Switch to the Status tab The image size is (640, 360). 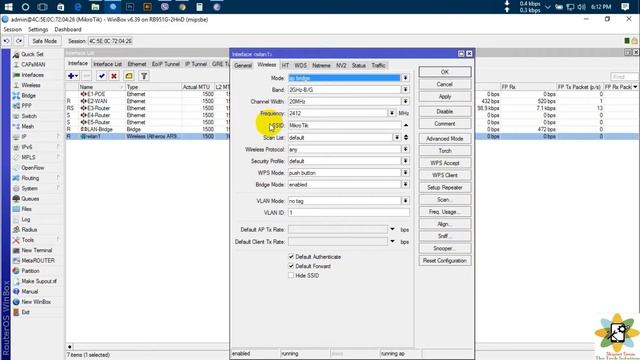(359, 65)
